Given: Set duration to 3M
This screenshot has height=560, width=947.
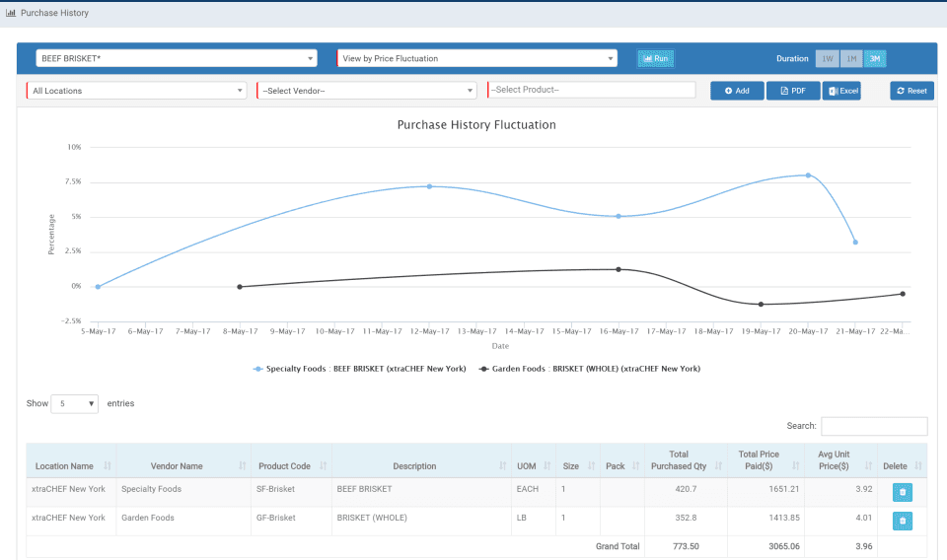Looking at the screenshot, I should coord(875,58).
